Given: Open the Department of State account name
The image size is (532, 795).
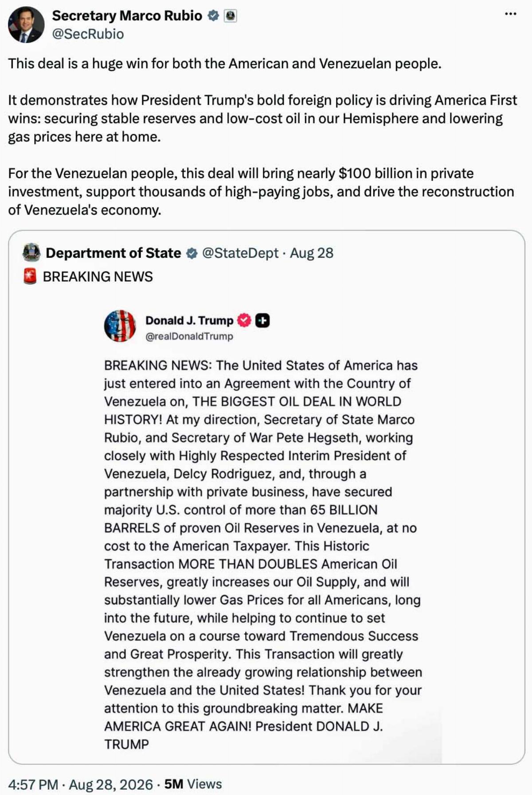Looking at the screenshot, I should (x=113, y=253).
